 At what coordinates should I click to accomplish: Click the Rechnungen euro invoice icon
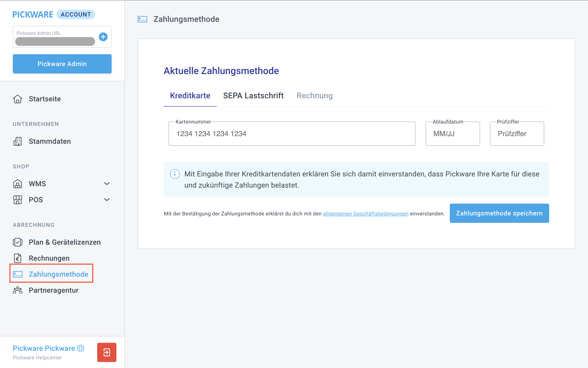tap(17, 258)
